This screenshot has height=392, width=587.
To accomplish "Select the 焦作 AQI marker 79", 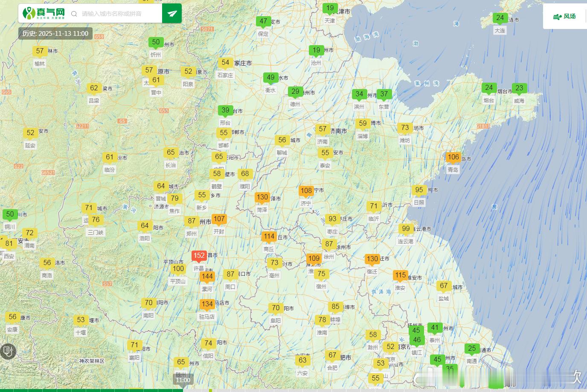I will pyautogui.click(x=175, y=198).
